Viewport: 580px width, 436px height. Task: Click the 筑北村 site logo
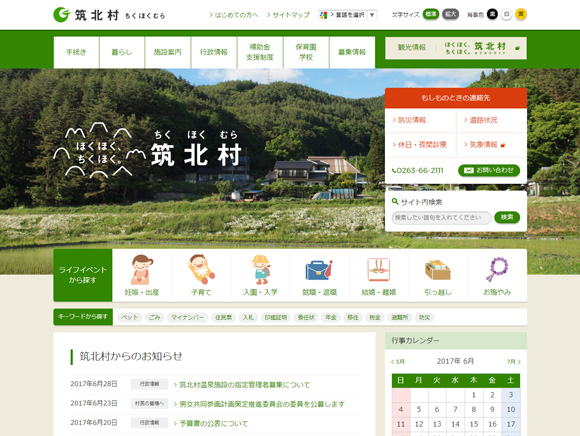click(109, 15)
